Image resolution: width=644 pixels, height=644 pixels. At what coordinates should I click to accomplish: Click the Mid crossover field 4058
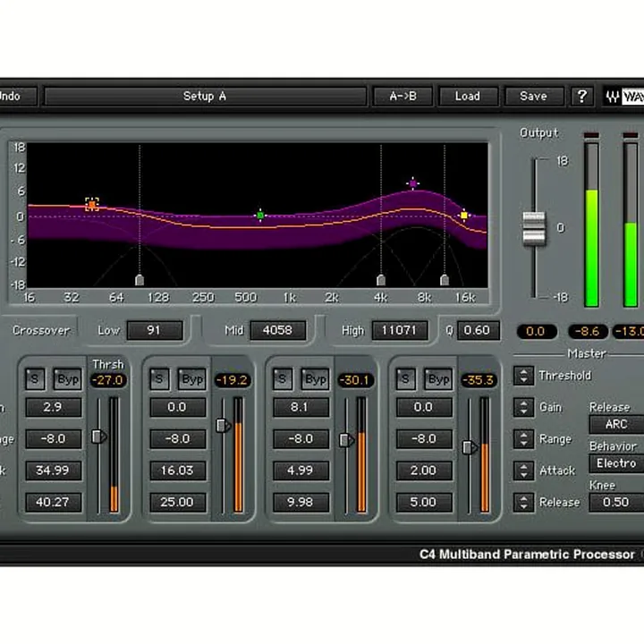coord(278,330)
